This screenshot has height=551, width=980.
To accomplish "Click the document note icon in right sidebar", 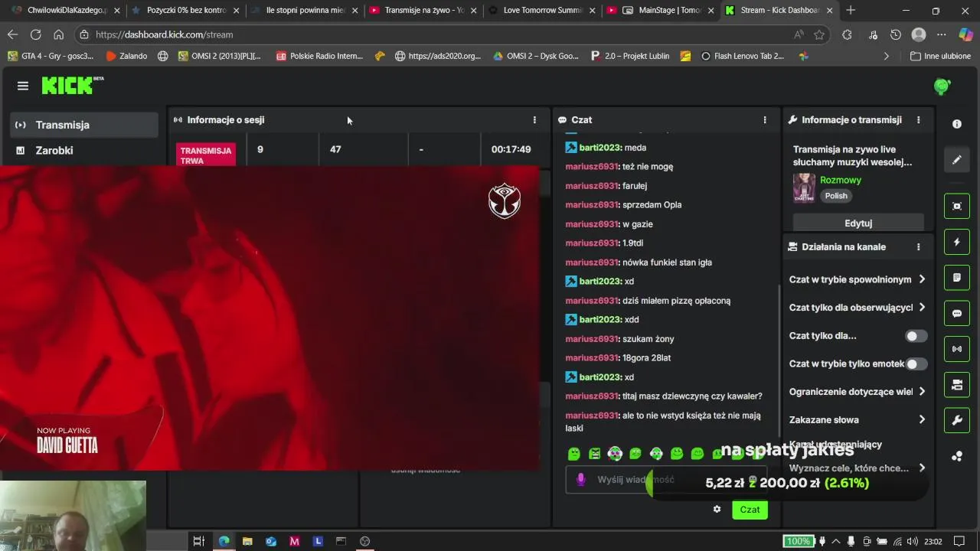I will [x=957, y=278].
